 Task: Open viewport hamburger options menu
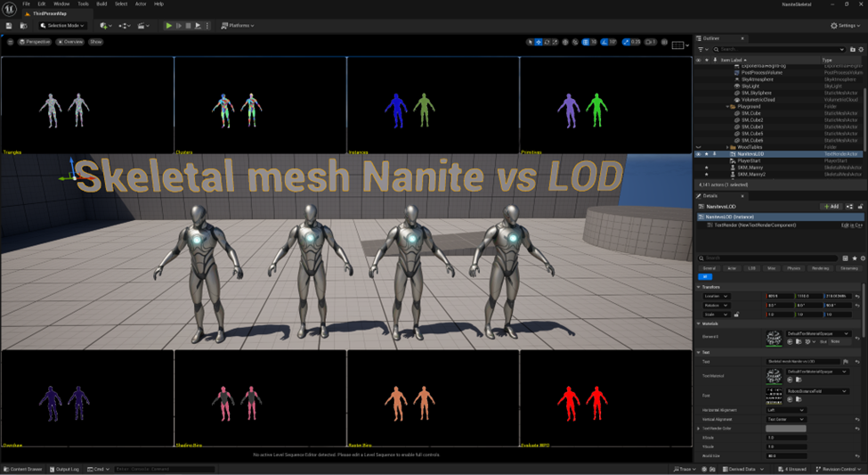tap(10, 42)
